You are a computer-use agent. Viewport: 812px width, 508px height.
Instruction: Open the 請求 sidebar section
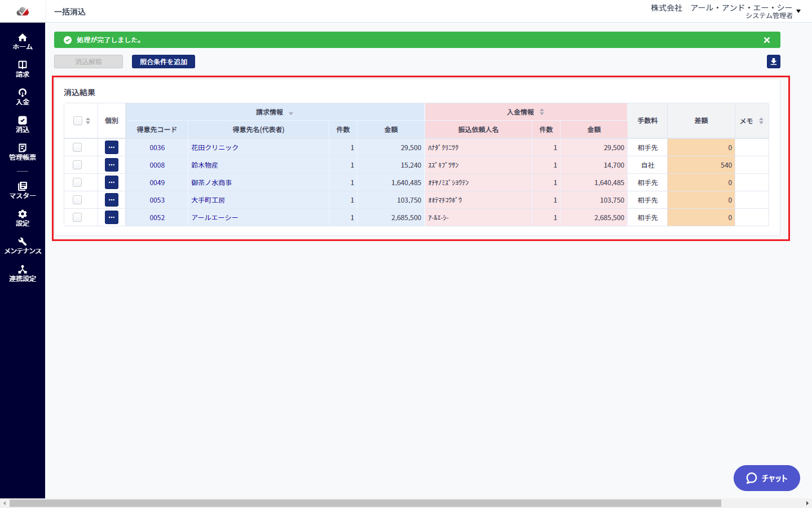point(23,69)
